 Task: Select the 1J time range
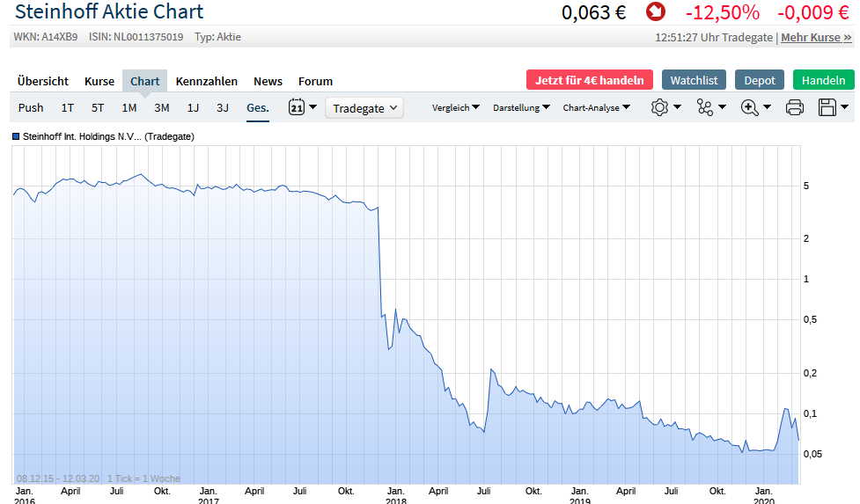pyautogui.click(x=193, y=107)
